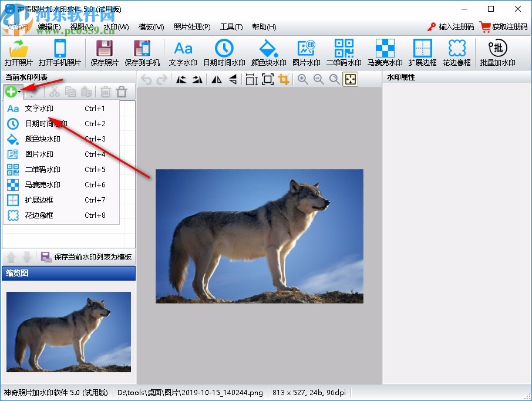Click the paste watermark icon

[86, 91]
